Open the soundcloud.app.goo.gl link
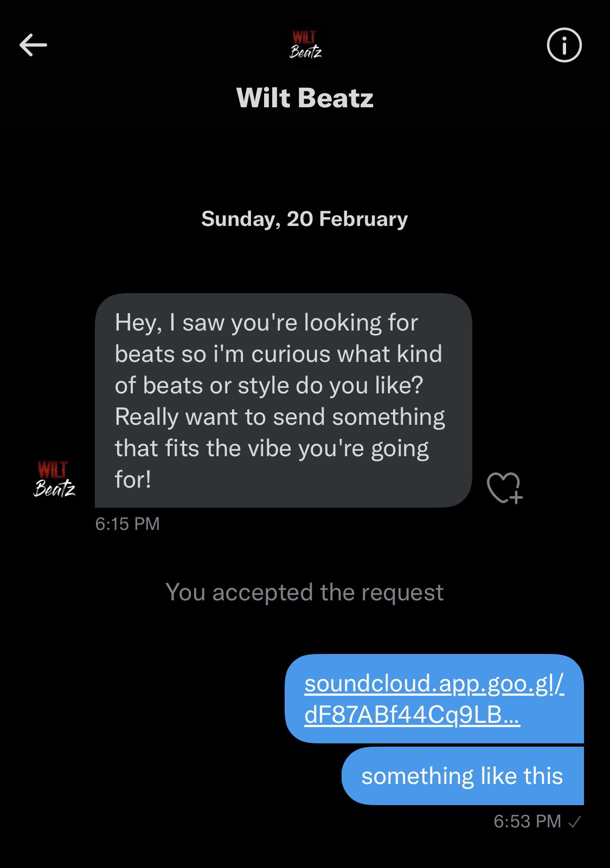The height and width of the screenshot is (868, 610). (434, 684)
